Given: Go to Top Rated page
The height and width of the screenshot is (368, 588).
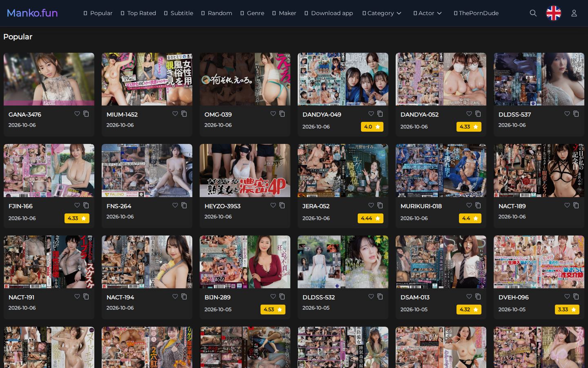Looking at the screenshot, I should tap(138, 13).
